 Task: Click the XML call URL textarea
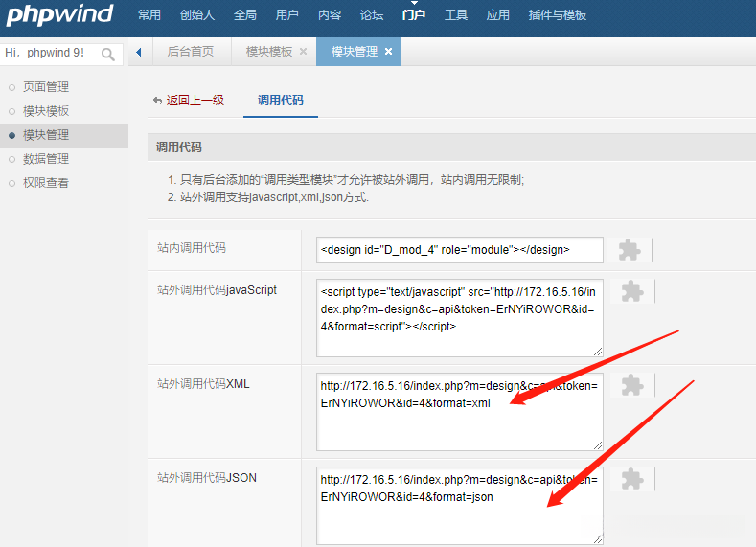coord(460,412)
